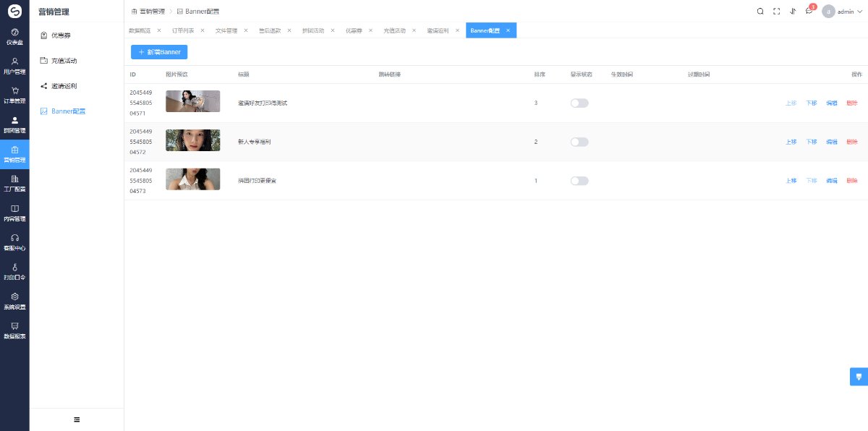Click the floating blue widget at right edge

[859, 377]
